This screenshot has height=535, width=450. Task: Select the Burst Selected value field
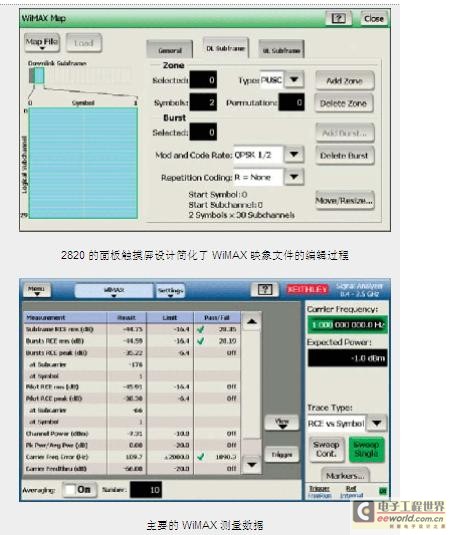(x=203, y=132)
